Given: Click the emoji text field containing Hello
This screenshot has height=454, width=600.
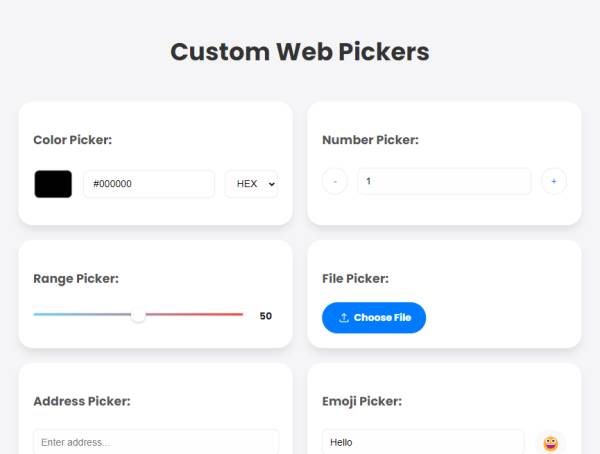Looking at the screenshot, I should tap(423, 442).
